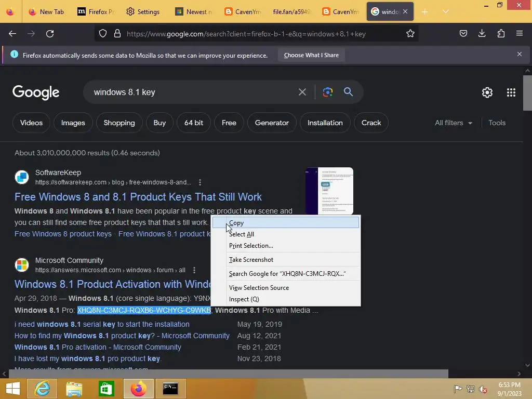Dismiss the Firefox data sharing notification
The image size is (532, 399).
pyautogui.click(x=519, y=54)
